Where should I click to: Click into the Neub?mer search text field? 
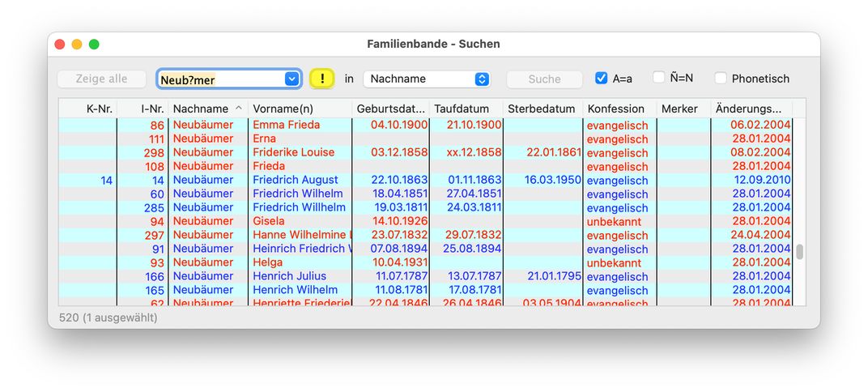(x=220, y=79)
